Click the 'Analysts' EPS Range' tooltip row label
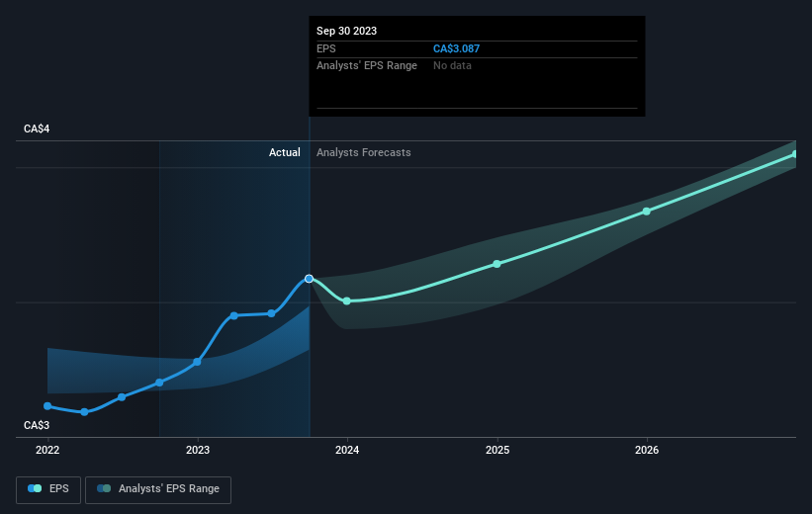 tap(367, 66)
